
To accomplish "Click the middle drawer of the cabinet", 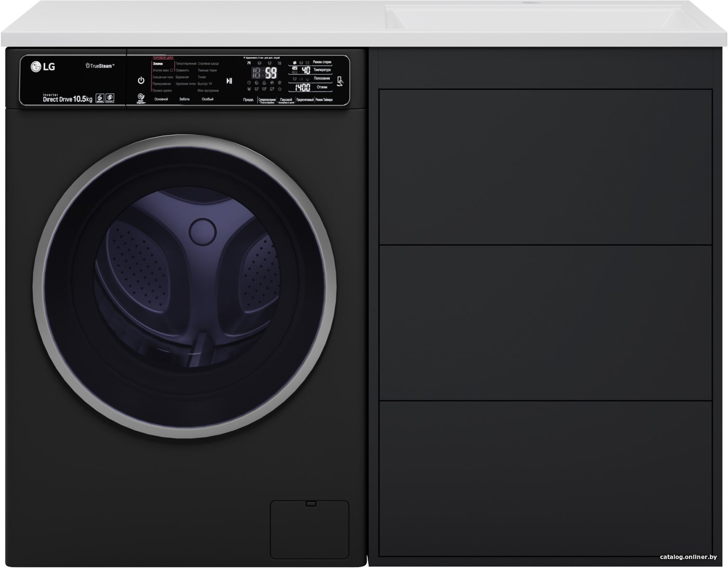I will pos(545,322).
